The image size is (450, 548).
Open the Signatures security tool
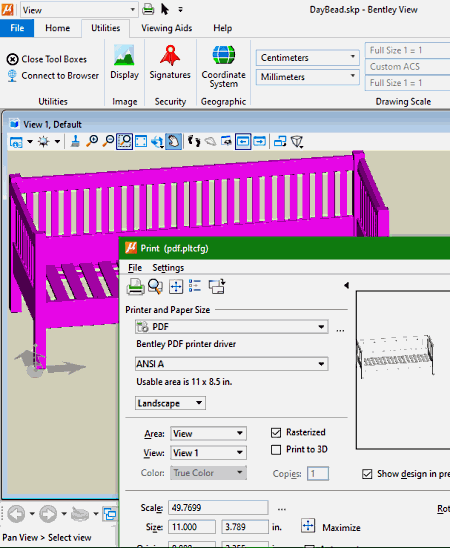(x=170, y=62)
